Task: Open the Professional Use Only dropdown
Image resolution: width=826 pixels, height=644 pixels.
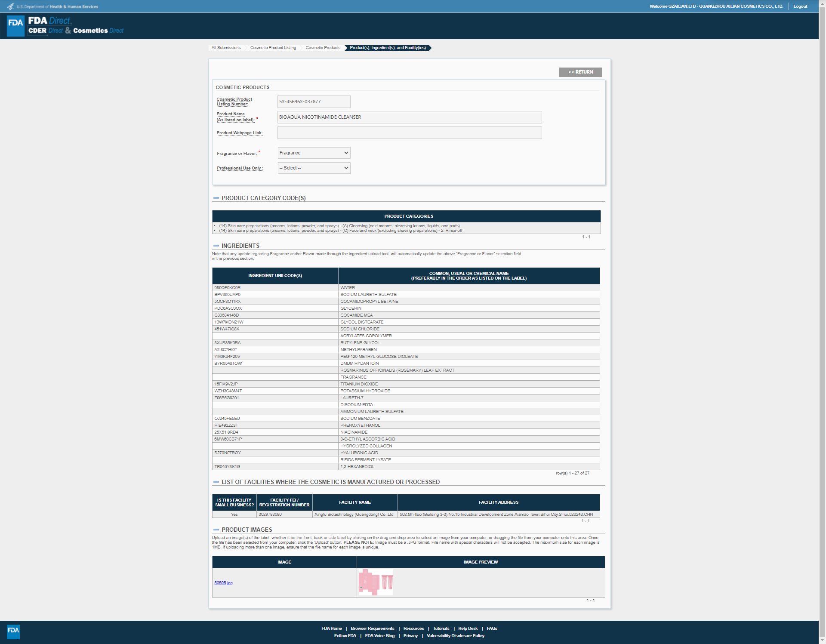Action: pos(314,168)
